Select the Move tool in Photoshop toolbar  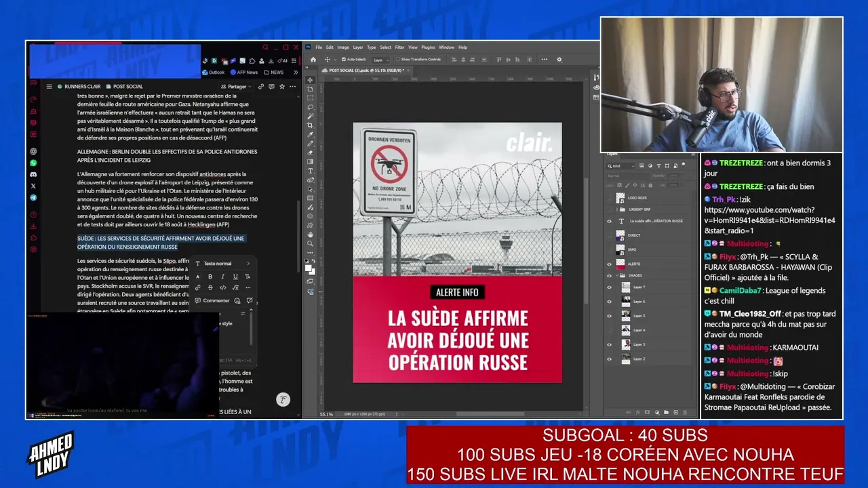tap(311, 80)
